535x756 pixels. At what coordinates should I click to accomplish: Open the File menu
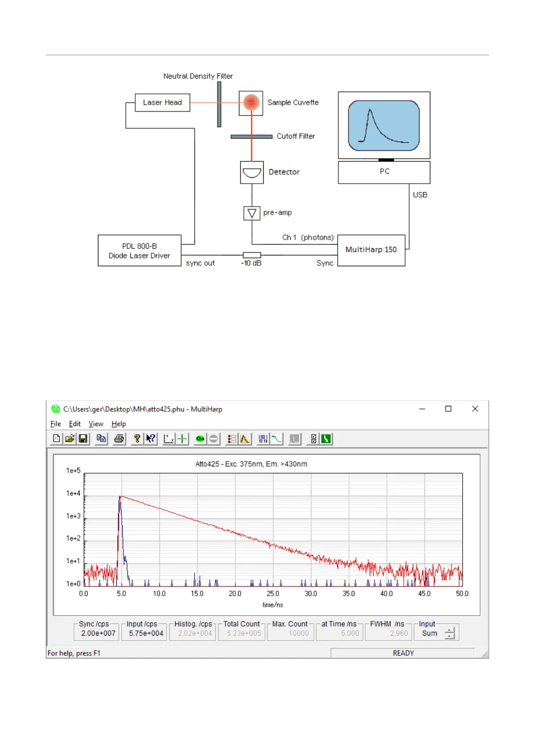click(56, 424)
